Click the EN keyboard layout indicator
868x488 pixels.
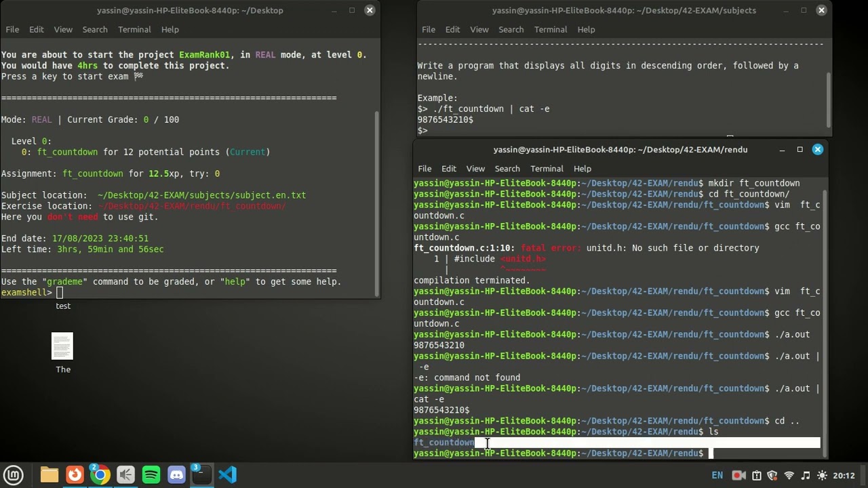717,476
